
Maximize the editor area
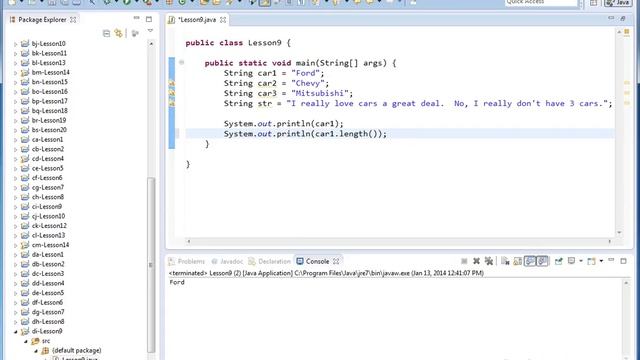[623, 18]
